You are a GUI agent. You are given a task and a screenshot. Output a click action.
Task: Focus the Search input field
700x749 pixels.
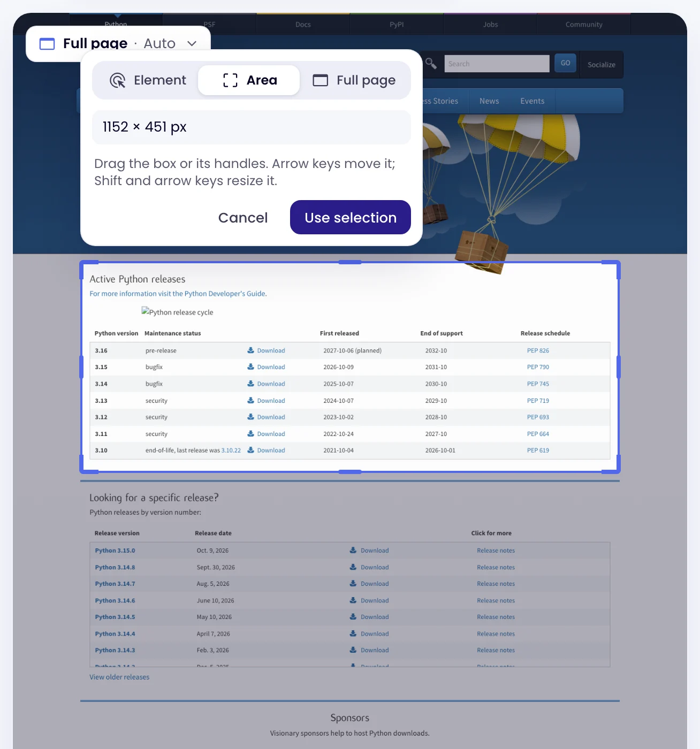click(497, 64)
